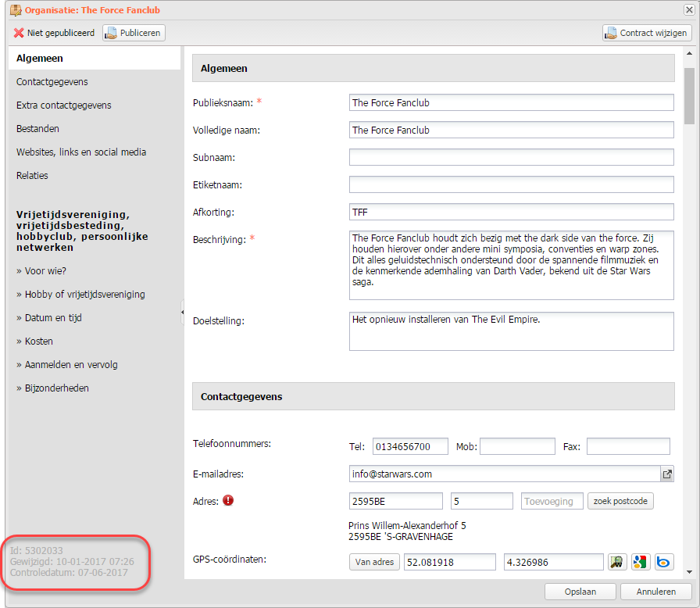
Task: Click the Algemeen section header bar
Action: click(x=433, y=68)
